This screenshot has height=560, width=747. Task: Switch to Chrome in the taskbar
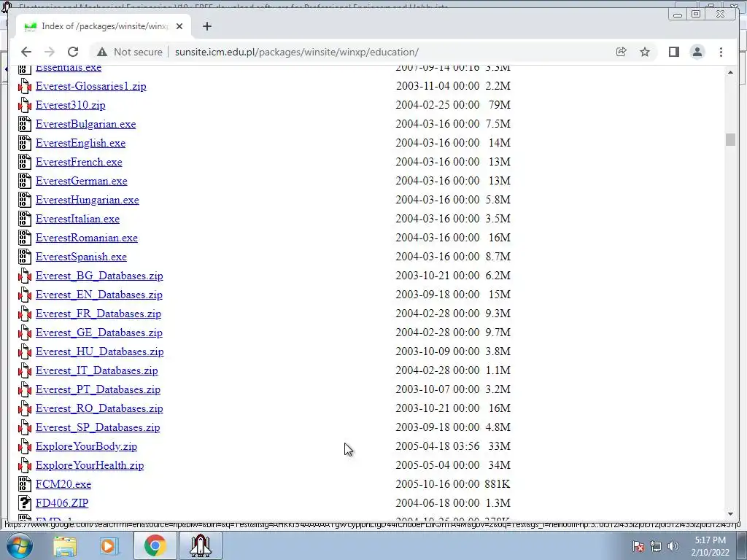click(x=155, y=545)
